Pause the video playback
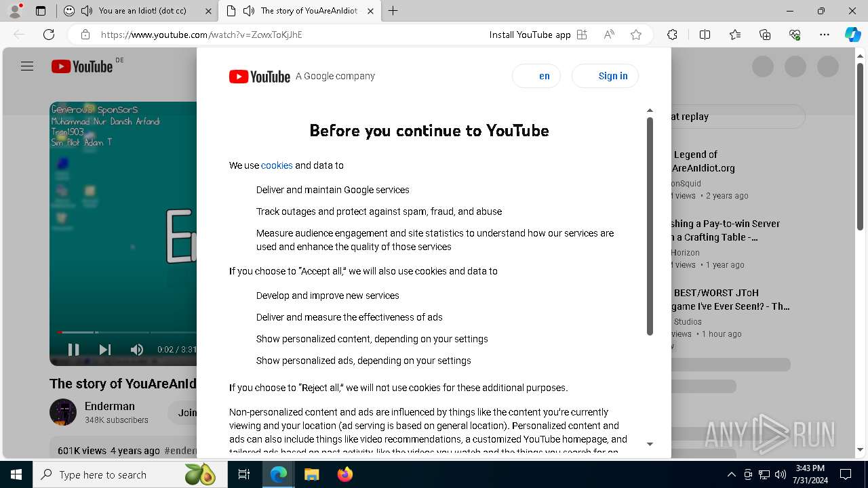Viewport: 868px width, 488px height. click(x=73, y=350)
